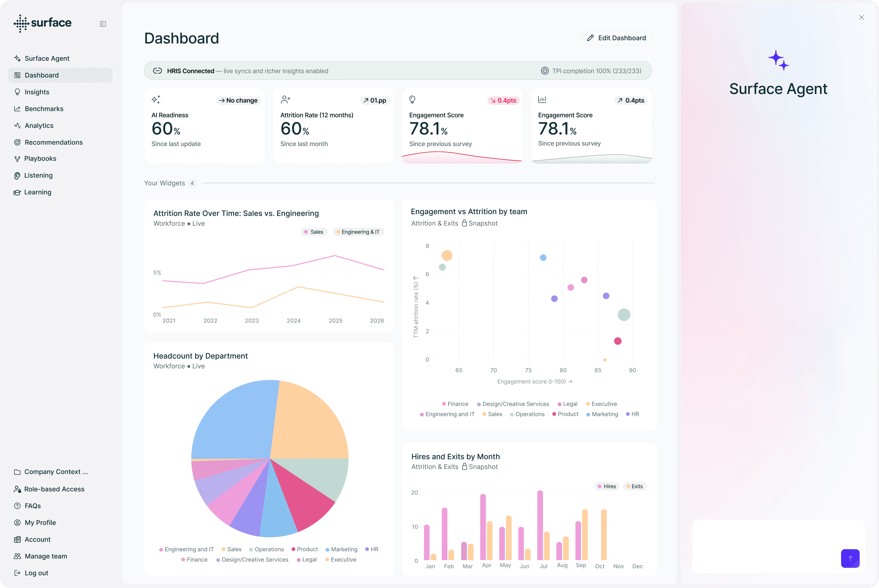Click the "Engagement vs Attrition by team" title
The width and height of the screenshot is (879, 588).
pyautogui.click(x=469, y=212)
